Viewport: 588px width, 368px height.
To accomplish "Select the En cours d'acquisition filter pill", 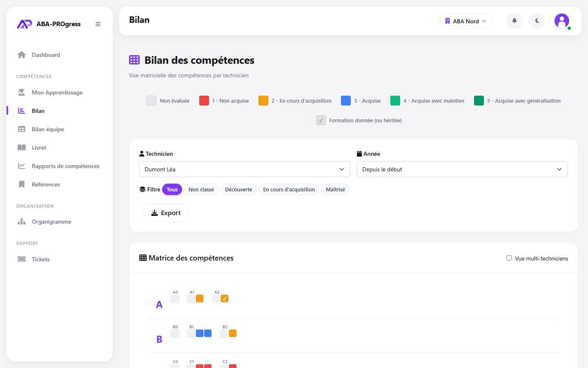I will [x=289, y=189].
